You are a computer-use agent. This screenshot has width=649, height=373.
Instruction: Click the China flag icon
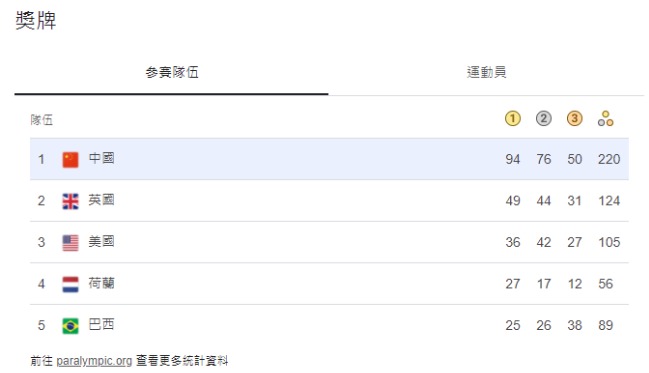(70, 159)
